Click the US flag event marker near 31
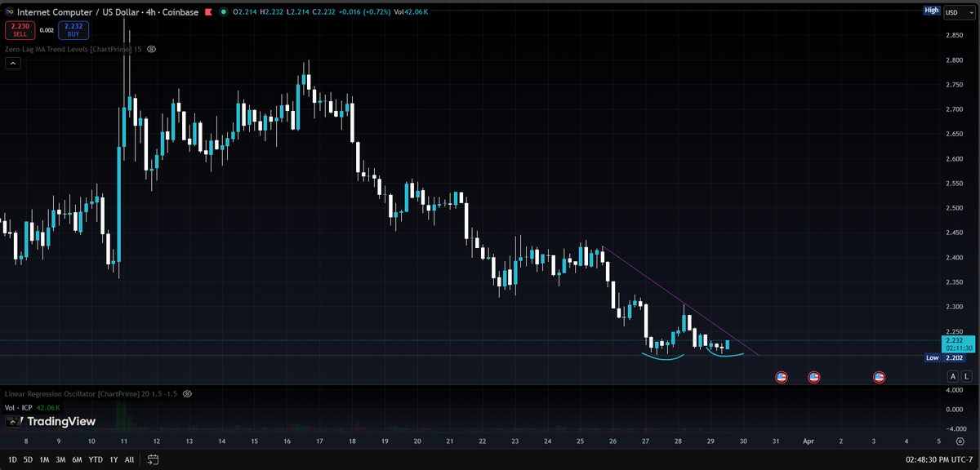This screenshot has width=980, height=470. [780, 377]
